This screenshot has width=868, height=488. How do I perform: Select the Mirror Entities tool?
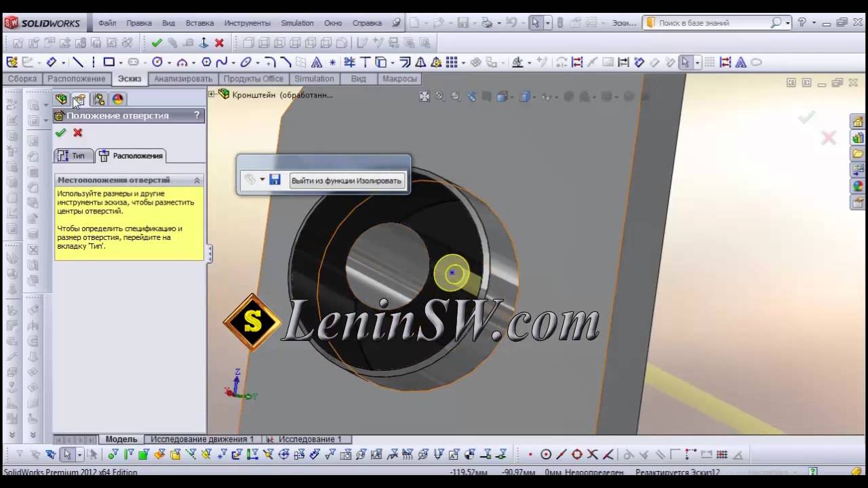click(x=420, y=62)
